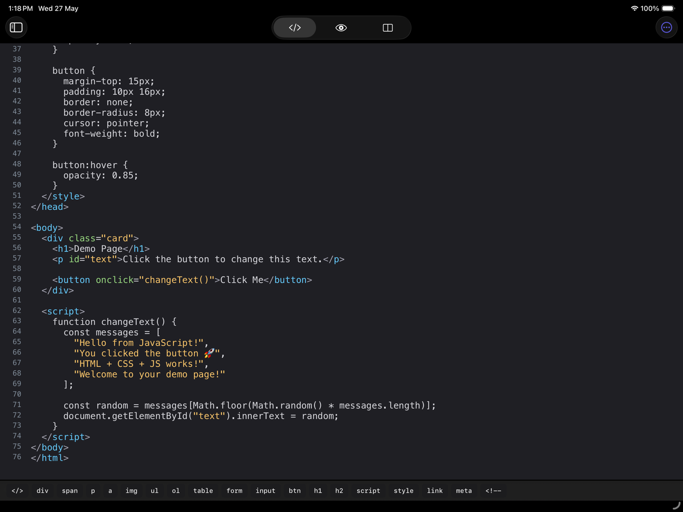The height and width of the screenshot is (512, 683).
Task: Insert span tag snippet
Action: click(70, 491)
